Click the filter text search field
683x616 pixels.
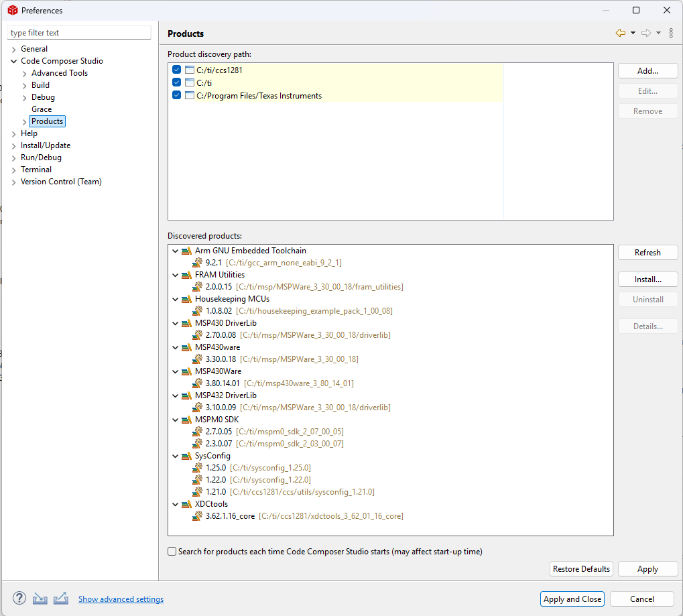coord(79,33)
